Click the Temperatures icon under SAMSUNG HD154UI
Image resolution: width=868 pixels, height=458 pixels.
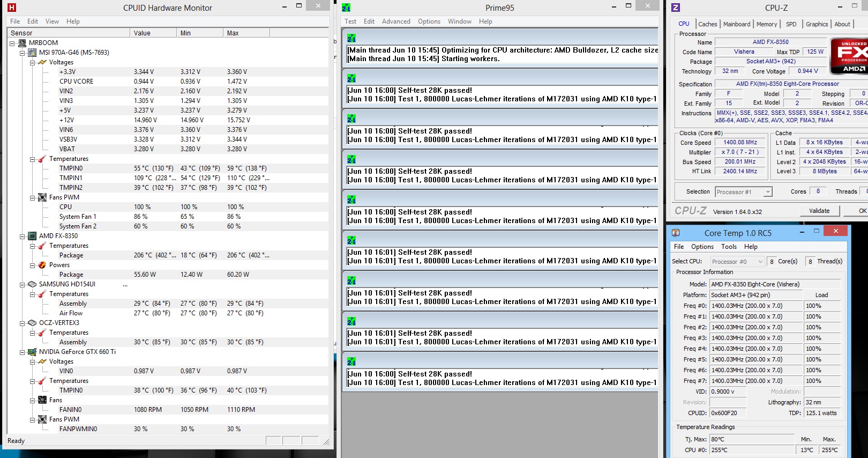point(42,294)
